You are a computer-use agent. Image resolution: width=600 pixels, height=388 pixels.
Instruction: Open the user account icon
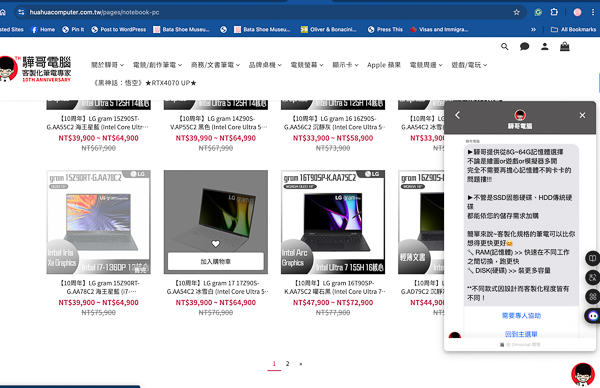pyautogui.click(x=545, y=47)
